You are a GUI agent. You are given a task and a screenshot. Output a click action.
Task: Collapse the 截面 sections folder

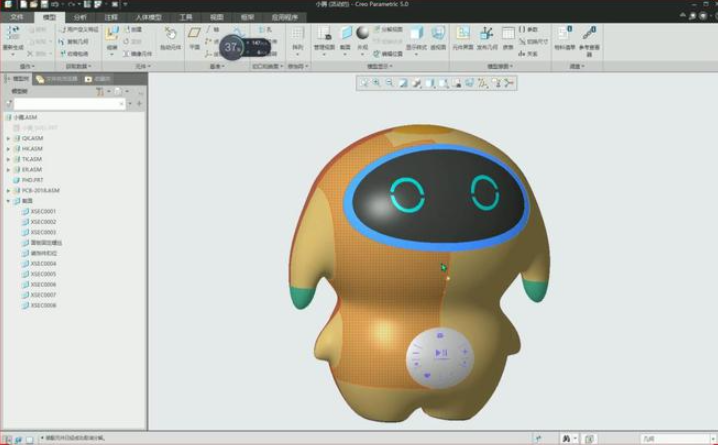tap(8, 200)
